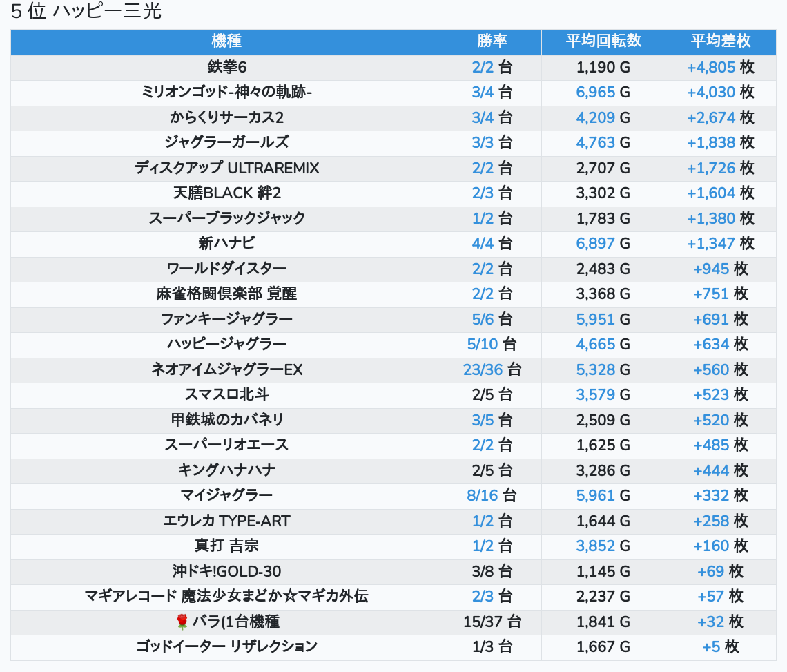Select 天膳BLACK 絆2 machine name

(226, 193)
